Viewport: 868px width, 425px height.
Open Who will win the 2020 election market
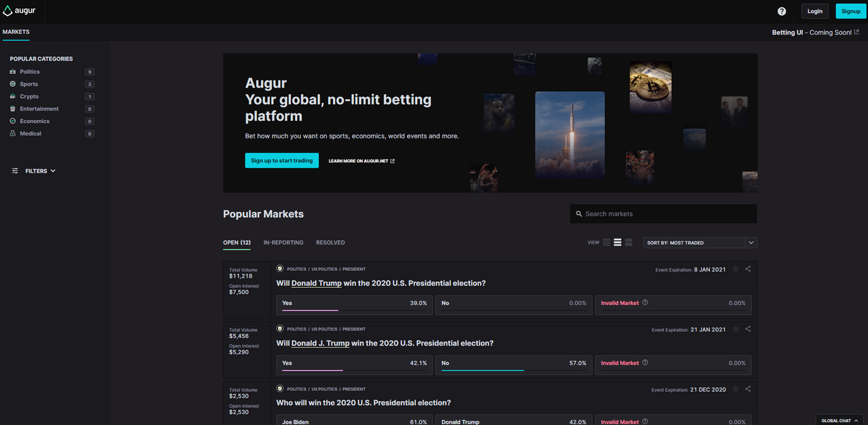(x=363, y=403)
